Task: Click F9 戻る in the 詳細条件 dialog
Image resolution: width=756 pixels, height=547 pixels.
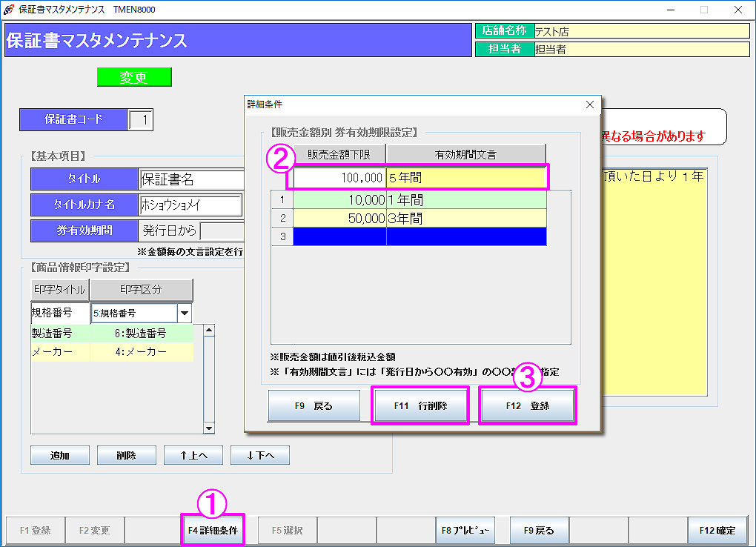Action: click(x=314, y=406)
